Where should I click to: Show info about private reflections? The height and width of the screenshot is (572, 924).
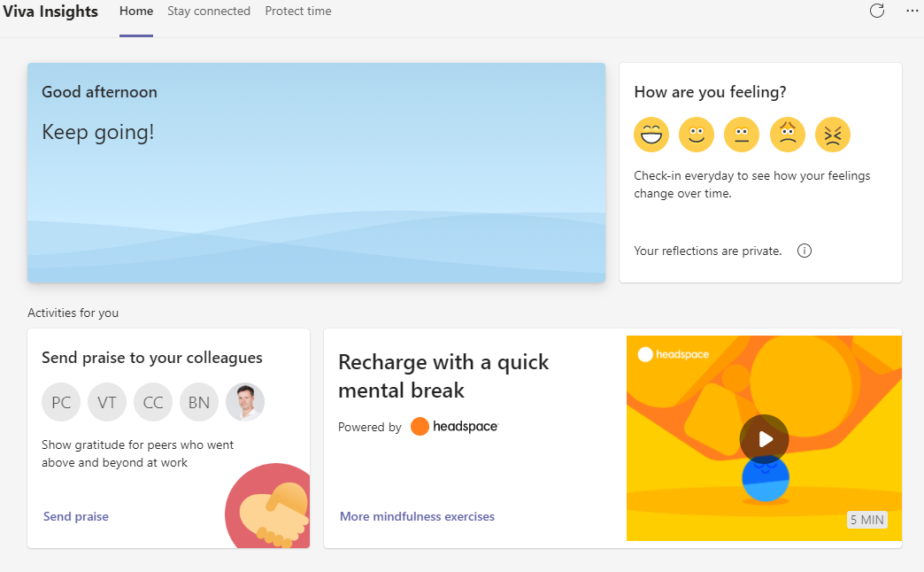tap(805, 251)
